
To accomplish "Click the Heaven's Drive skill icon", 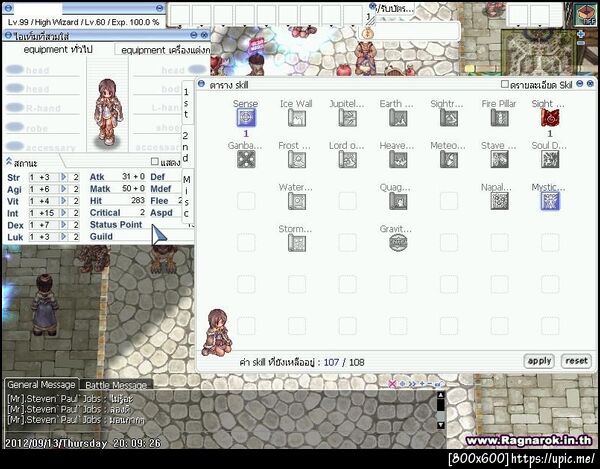I will (398, 159).
